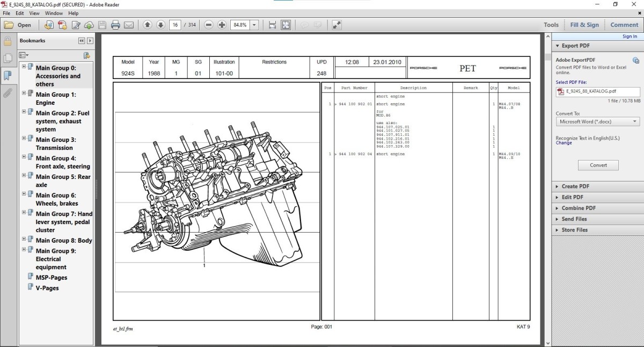The image size is (644, 347).
Task: Click the highlight text icon
Action: [318, 25]
